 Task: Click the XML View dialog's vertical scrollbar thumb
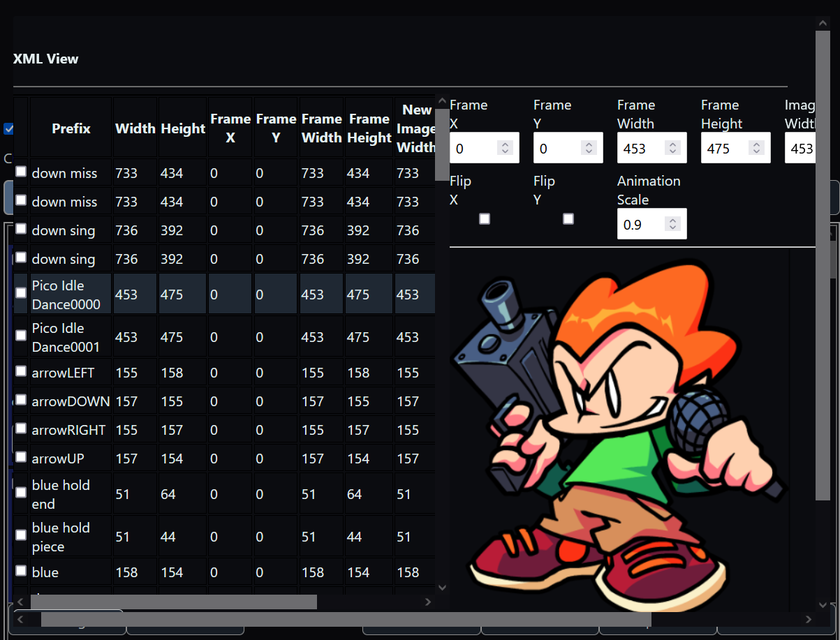coord(823,265)
